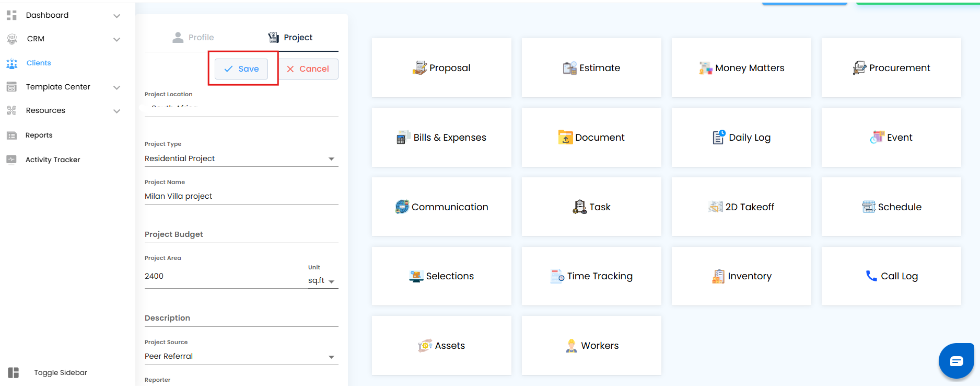This screenshot has height=386, width=980.
Task: Open the Estimate module tile
Action: coord(591,68)
